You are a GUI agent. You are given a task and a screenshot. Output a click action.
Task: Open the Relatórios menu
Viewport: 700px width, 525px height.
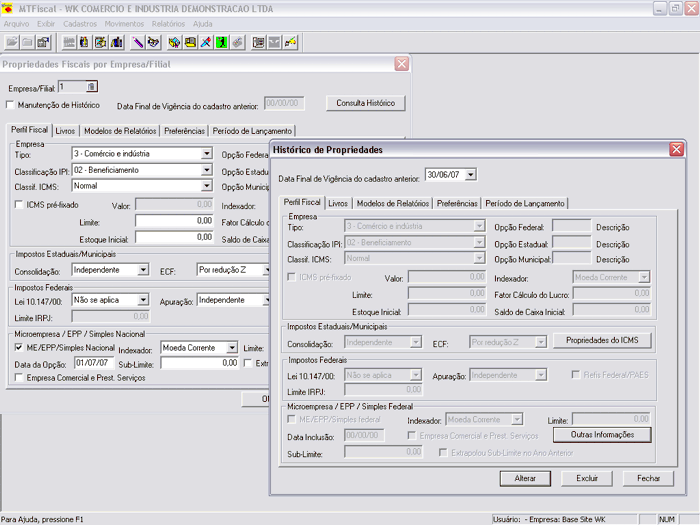click(168, 22)
